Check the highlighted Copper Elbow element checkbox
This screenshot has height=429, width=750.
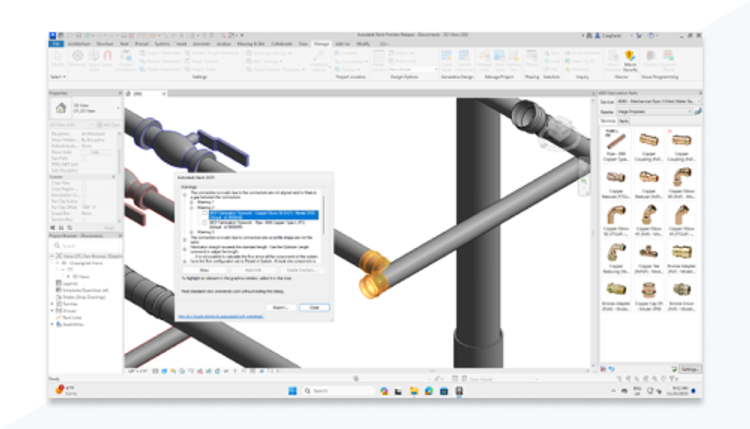(205, 213)
